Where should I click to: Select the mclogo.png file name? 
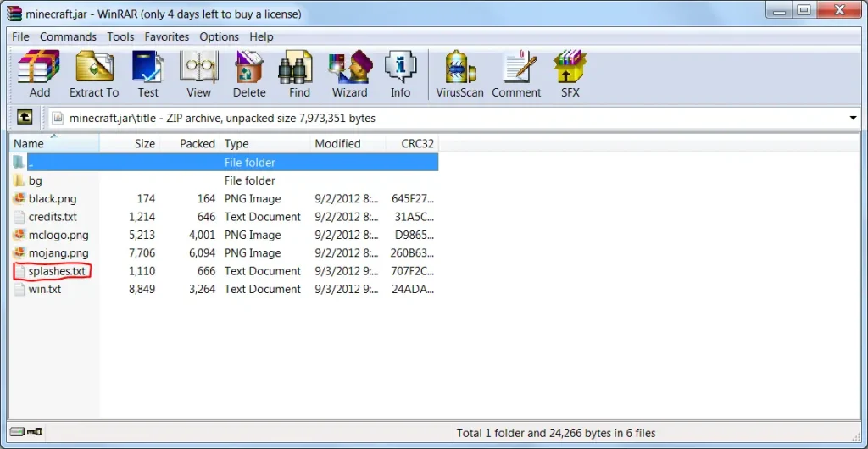[58, 235]
